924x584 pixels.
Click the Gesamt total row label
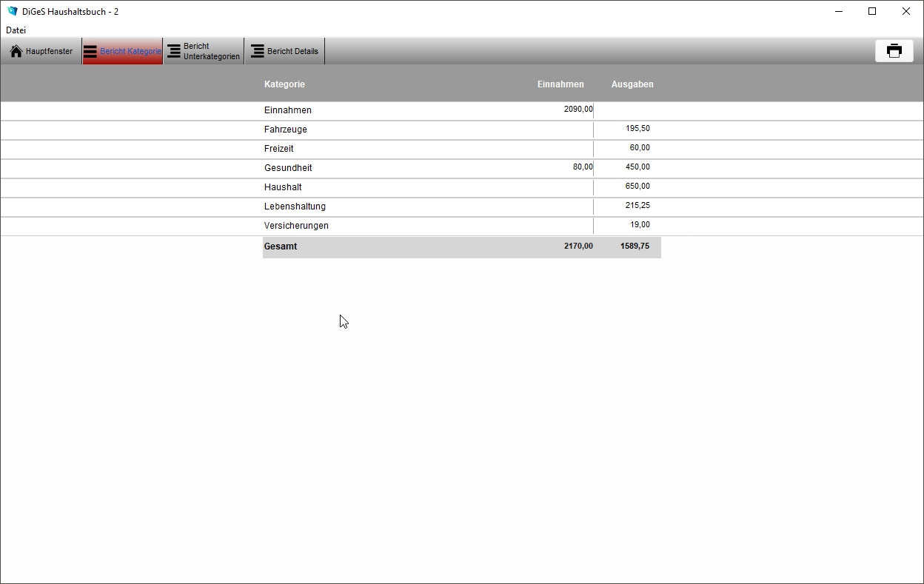tap(281, 246)
